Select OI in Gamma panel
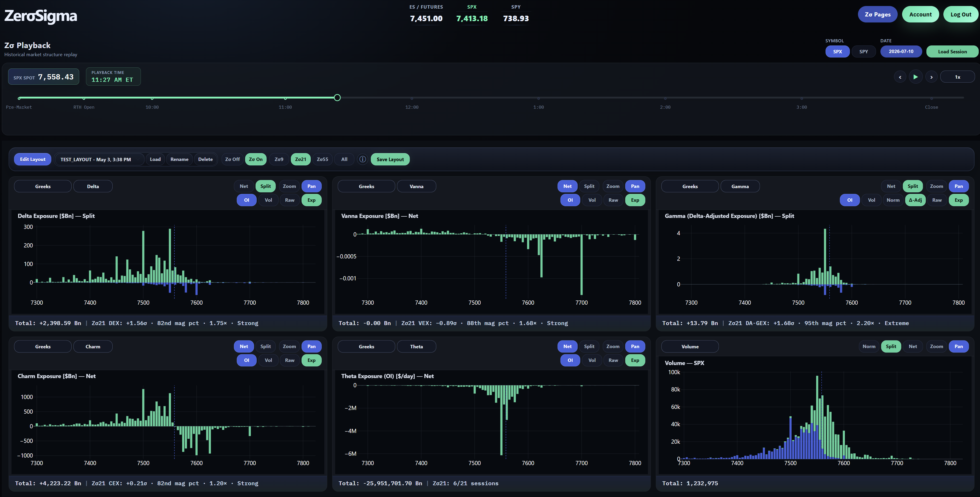 point(850,200)
